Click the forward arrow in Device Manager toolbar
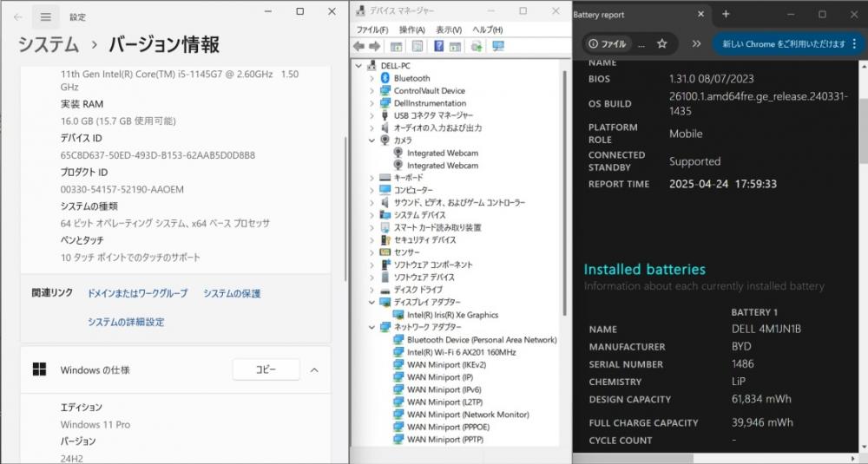The width and height of the screenshot is (868, 464). point(375,46)
